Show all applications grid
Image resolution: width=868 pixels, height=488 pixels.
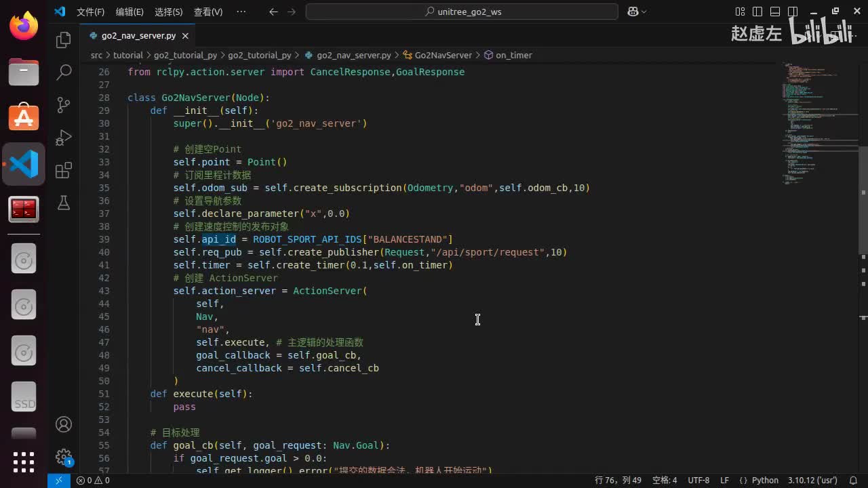tap(24, 462)
